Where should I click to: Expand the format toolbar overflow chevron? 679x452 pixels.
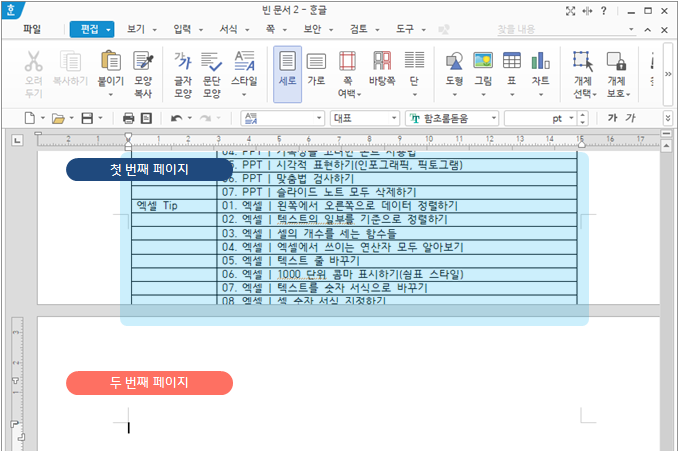(668, 118)
